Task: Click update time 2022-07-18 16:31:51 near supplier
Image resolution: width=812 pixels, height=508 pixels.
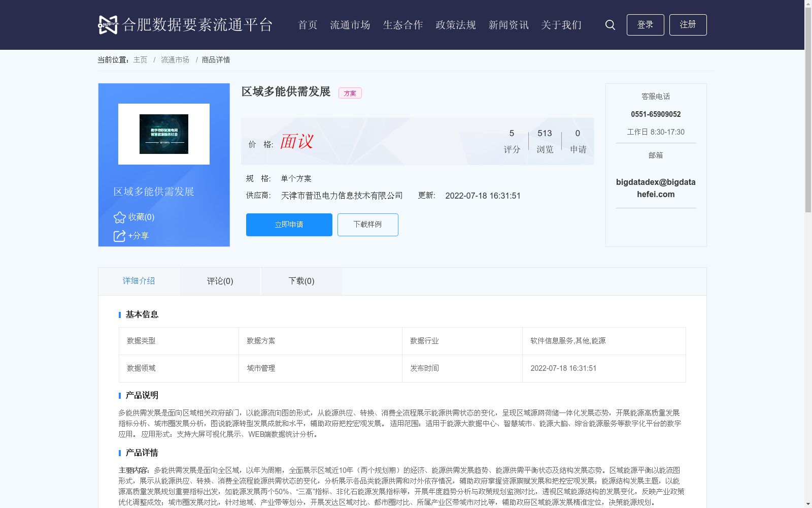Action: tap(483, 196)
